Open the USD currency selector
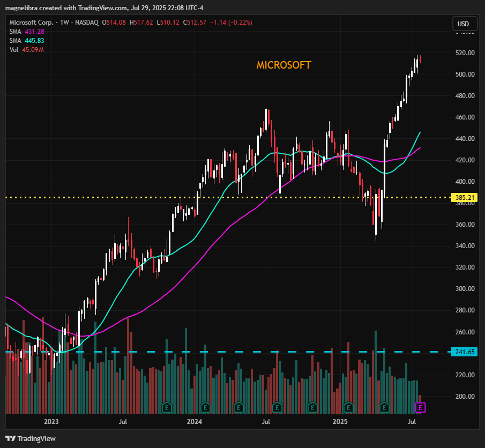485x448 pixels. (465, 24)
